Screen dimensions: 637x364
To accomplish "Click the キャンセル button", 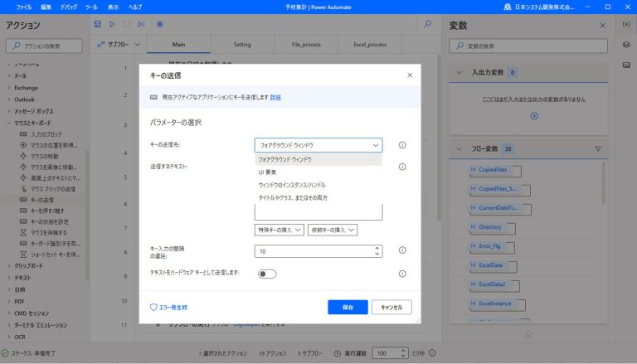I will pos(391,307).
